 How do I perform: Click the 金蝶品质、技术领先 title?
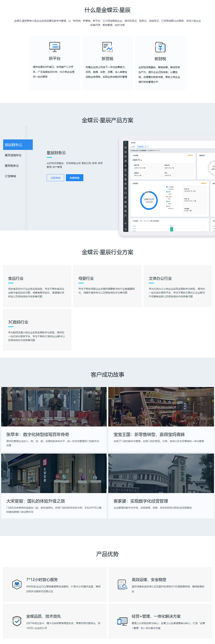(x=44, y=616)
